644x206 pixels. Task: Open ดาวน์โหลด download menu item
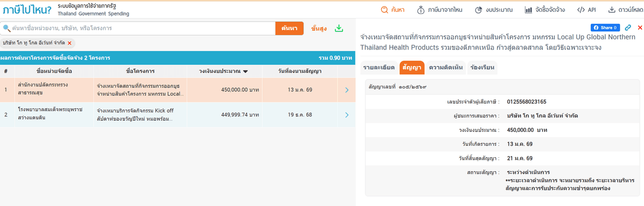pyautogui.click(x=625, y=10)
